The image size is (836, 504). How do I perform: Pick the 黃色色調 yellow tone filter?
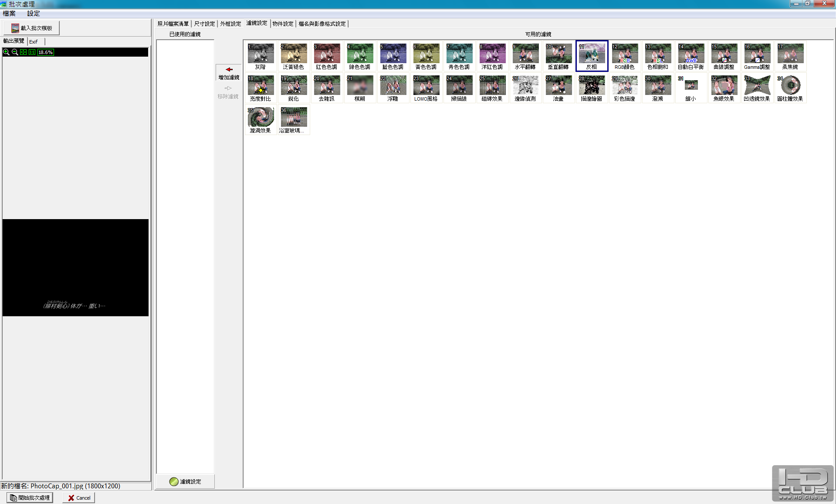pos(426,57)
